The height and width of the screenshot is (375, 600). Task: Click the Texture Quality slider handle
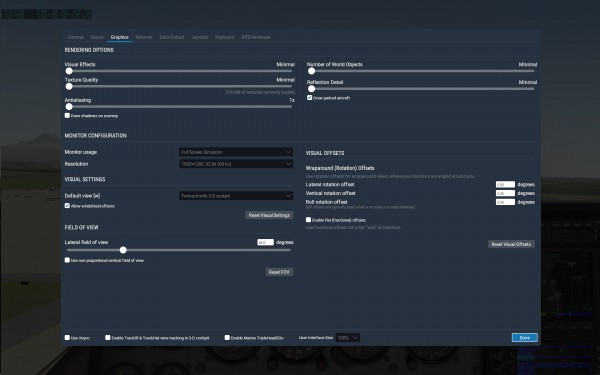click(69, 86)
